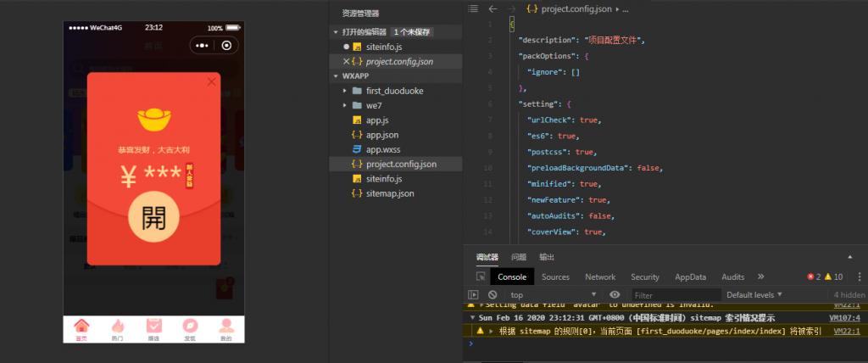Click the capsule close circle button
The height and width of the screenshot is (363, 868).
click(x=226, y=46)
